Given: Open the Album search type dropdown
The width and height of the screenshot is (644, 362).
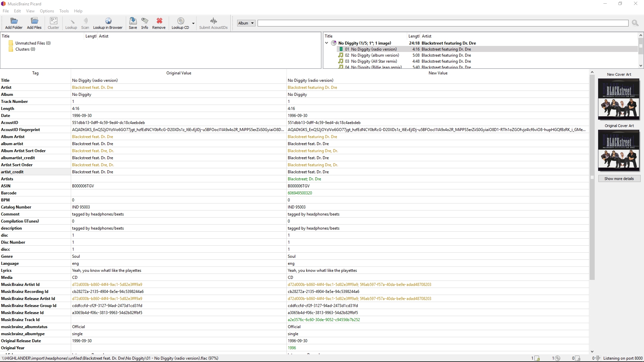Looking at the screenshot, I should point(246,23).
